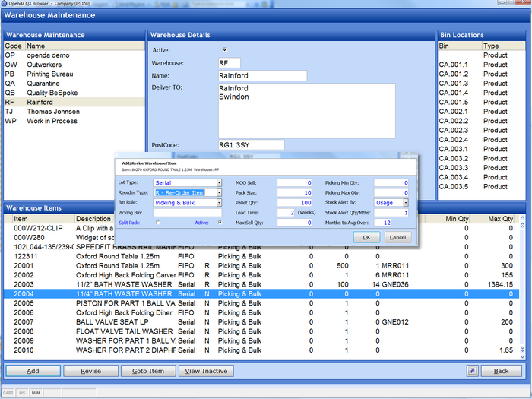Viewport: 532px width, 399px height.
Task: Click the Max Sell Qty field
Action: [x=295, y=223]
